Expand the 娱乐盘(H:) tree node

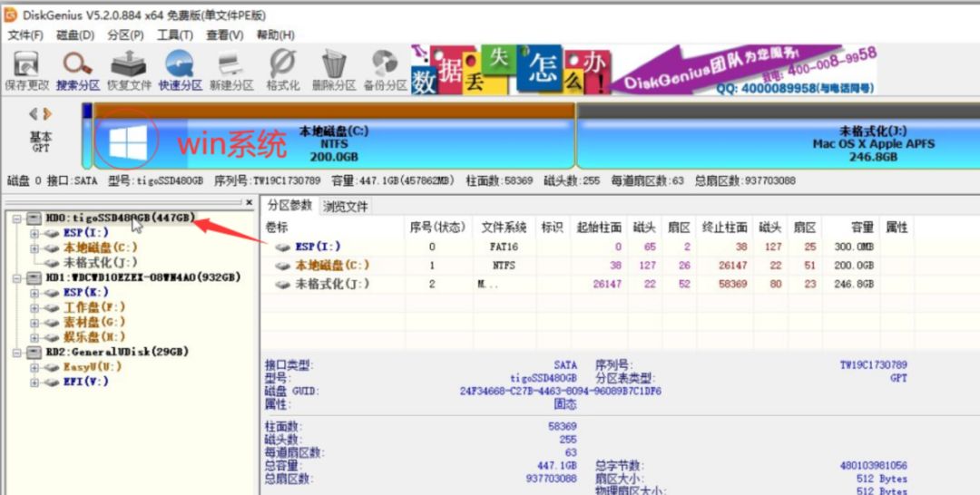pyautogui.click(x=34, y=337)
